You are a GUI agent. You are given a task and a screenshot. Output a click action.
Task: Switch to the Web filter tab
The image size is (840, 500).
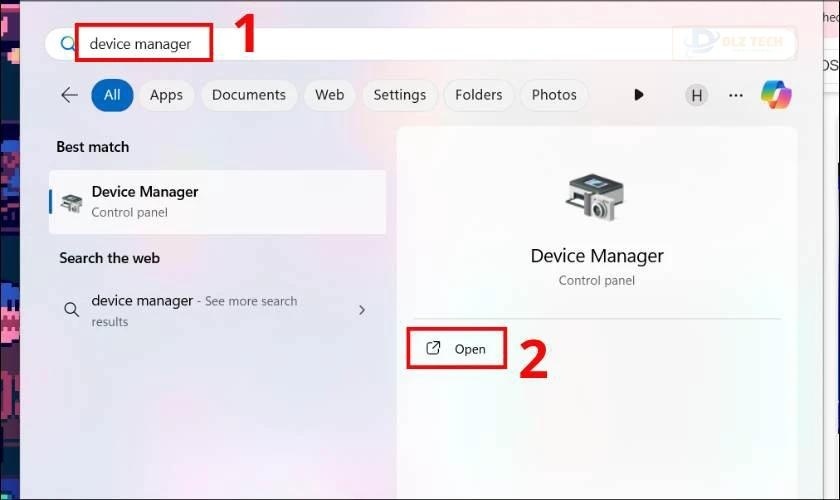pyautogui.click(x=329, y=95)
